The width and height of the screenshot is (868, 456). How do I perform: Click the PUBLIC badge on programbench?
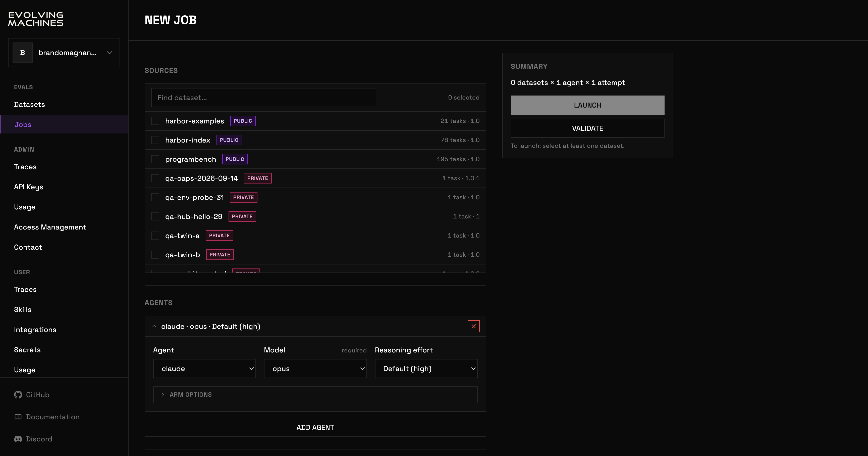(235, 159)
